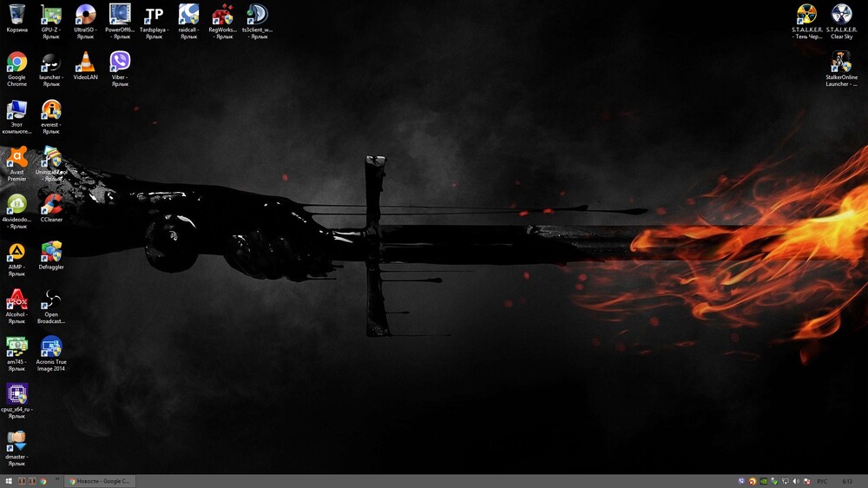Open the Recycle Bin (Корзина) icon
Image resolution: width=868 pixels, height=488 pixels.
point(16,15)
